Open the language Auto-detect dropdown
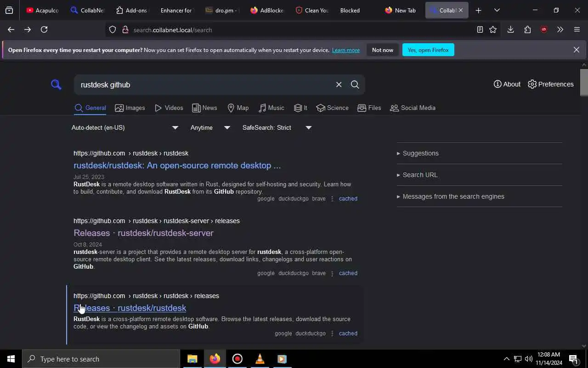Image resolution: width=588 pixels, height=368 pixels. point(125,127)
